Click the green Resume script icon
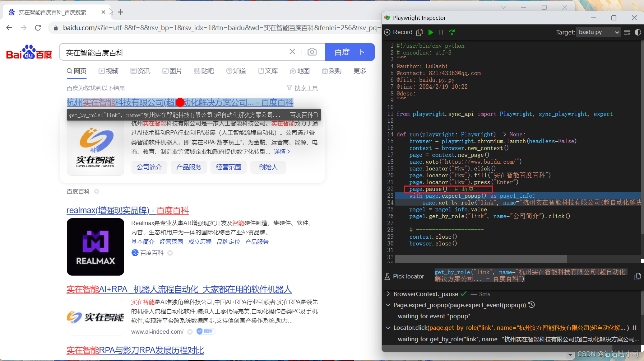 tap(431, 32)
